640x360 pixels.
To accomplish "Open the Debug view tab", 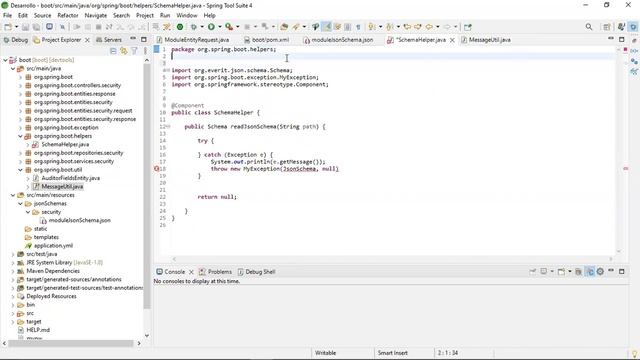I will pos(16,40).
